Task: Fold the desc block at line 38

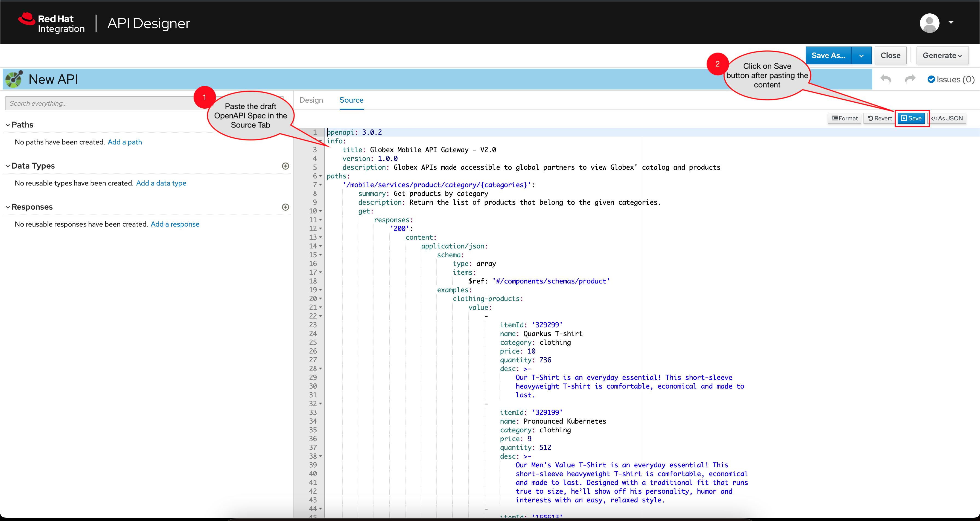Action: (x=320, y=456)
